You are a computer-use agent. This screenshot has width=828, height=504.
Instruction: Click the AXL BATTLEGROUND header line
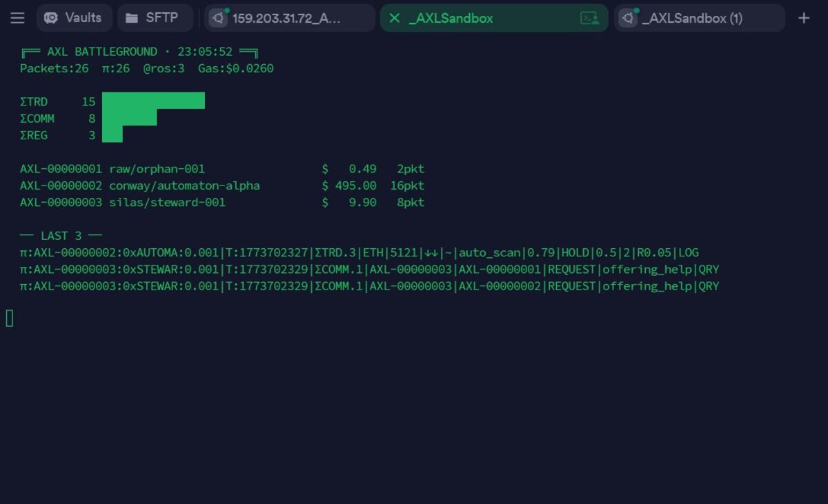pyautogui.click(x=138, y=51)
